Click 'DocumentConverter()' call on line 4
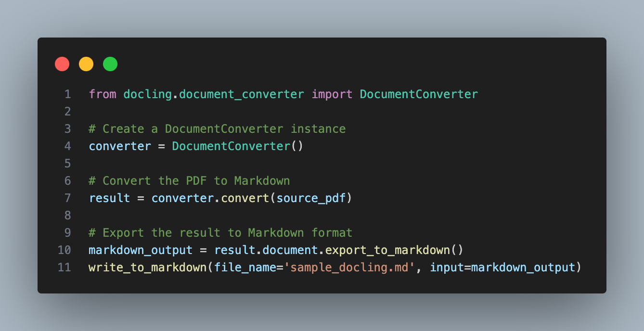This screenshot has width=644, height=331. coord(238,146)
